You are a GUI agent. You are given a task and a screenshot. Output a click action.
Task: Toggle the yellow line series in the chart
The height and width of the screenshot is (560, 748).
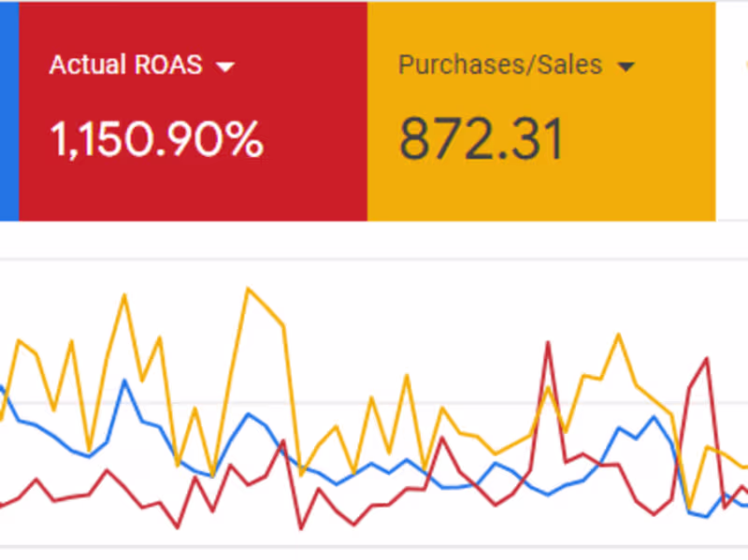(248, 290)
